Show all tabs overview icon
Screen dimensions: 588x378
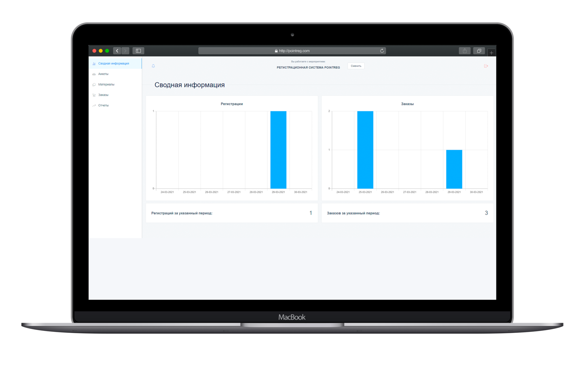479,51
